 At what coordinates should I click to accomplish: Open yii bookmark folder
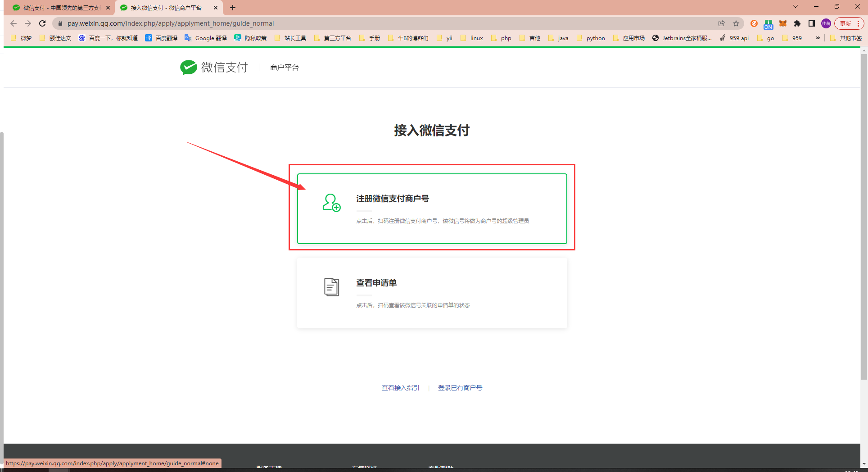click(x=445, y=38)
